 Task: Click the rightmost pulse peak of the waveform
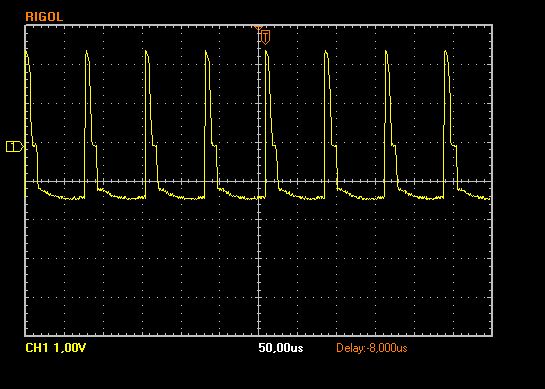446,51
